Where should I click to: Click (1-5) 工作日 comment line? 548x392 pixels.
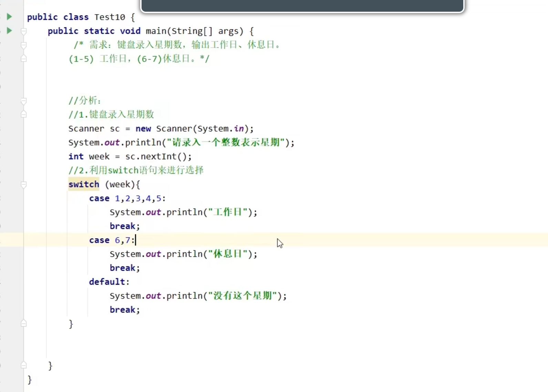pos(139,59)
